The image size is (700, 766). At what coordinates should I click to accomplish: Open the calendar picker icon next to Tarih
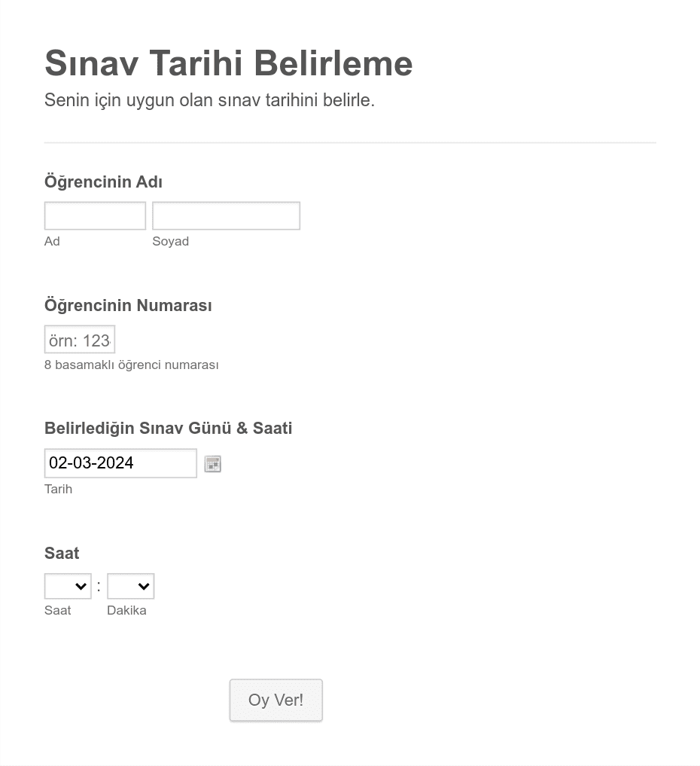coord(212,463)
